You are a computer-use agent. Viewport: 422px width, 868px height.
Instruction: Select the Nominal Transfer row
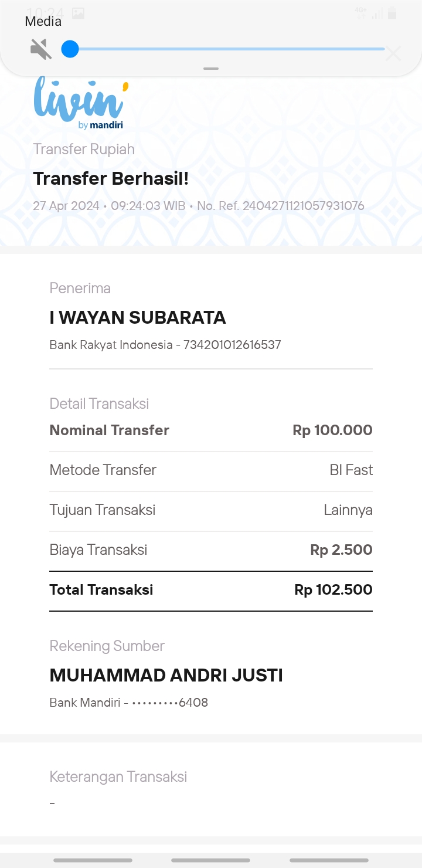click(211, 430)
